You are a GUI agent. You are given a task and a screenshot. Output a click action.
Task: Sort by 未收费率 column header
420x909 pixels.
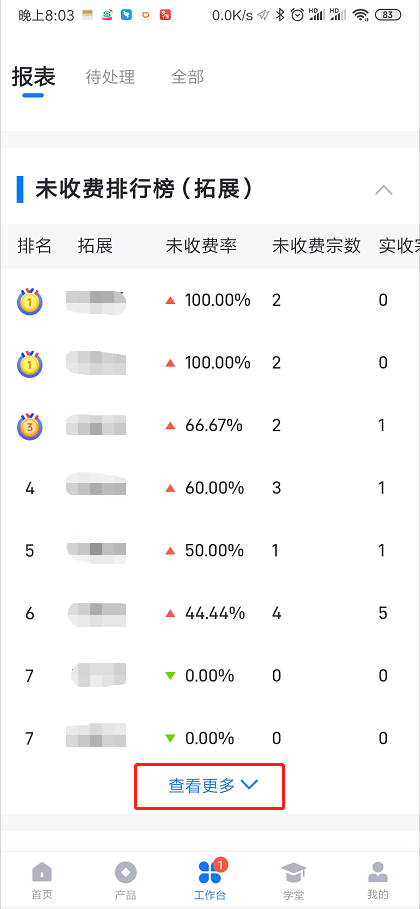pyautogui.click(x=201, y=246)
